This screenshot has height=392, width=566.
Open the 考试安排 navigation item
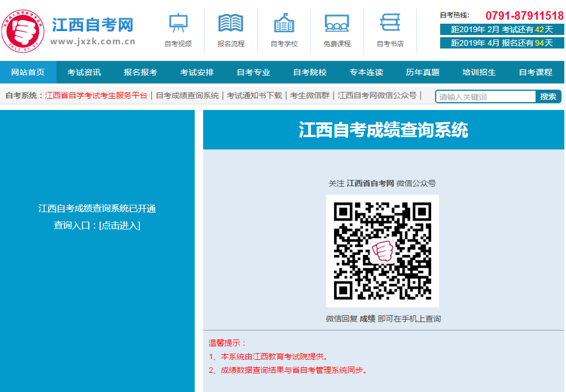coord(197,72)
